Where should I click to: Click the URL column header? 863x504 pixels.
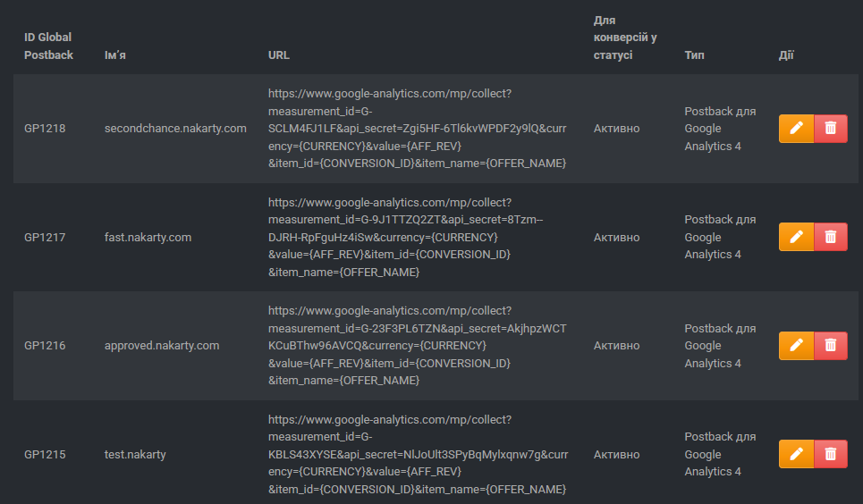[x=278, y=55]
